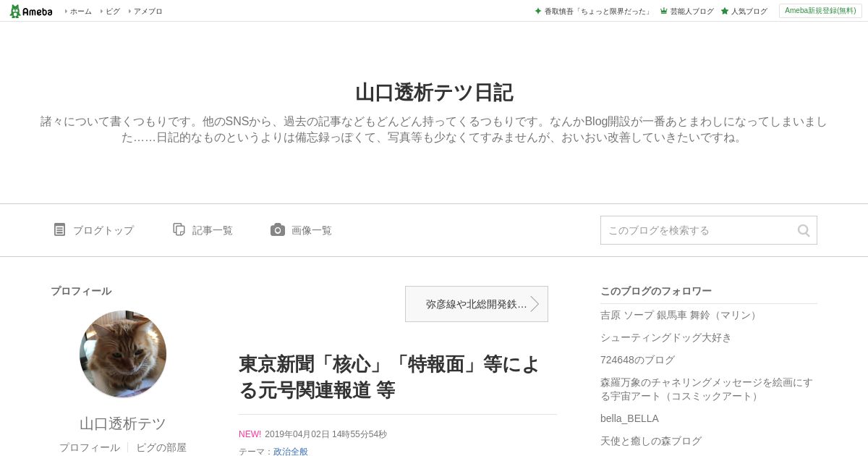Screen dimensions: 868x456
Task: Open next article 弥彦線や北総開発鉄… button
Action: point(477,304)
